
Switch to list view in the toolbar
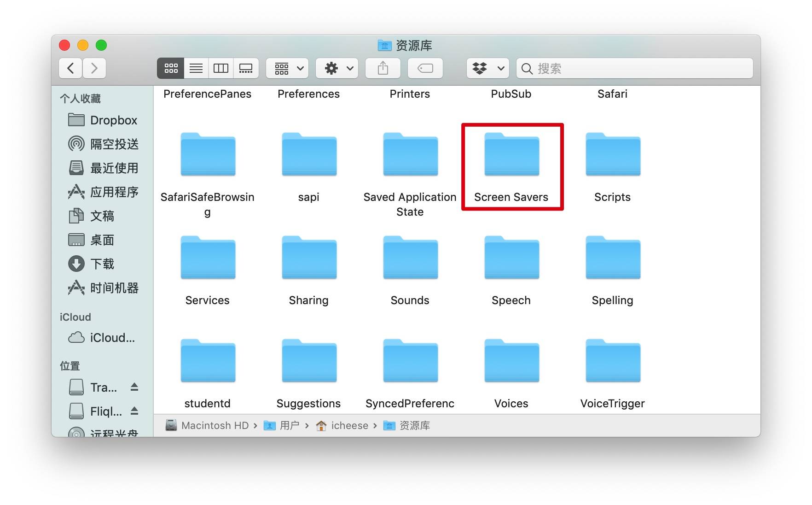click(196, 68)
